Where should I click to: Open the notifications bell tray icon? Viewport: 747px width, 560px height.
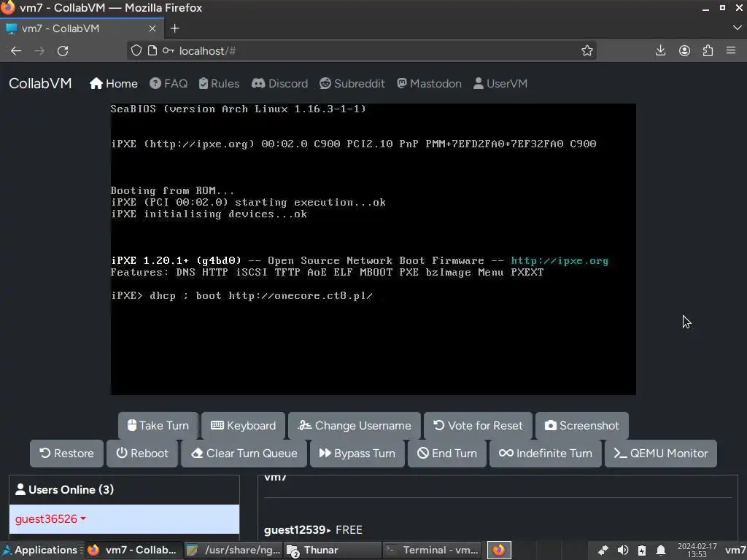661,551
